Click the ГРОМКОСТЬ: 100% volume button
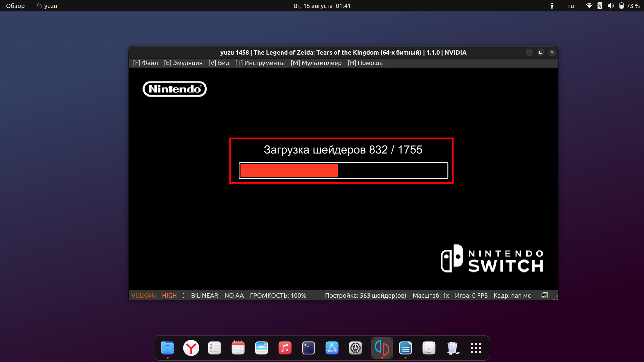The height and width of the screenshot is (362, 644). (x=278, y=295)
